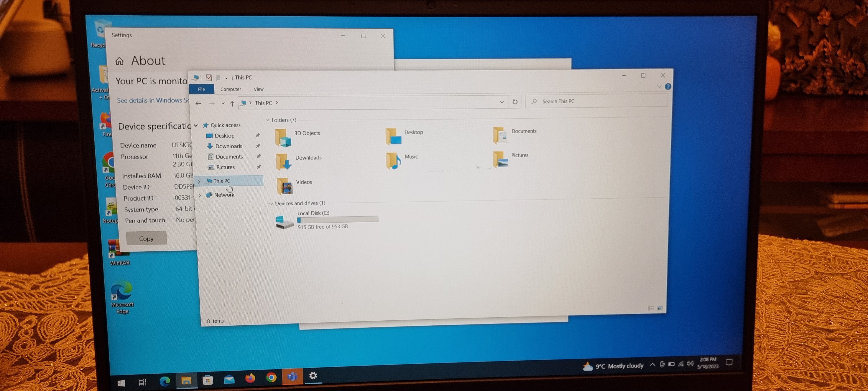Open the Computer ribbon tab

(x=230, y=89)
